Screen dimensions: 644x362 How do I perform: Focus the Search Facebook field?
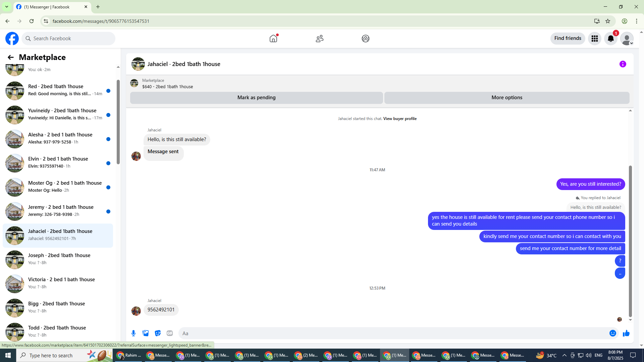69,39
